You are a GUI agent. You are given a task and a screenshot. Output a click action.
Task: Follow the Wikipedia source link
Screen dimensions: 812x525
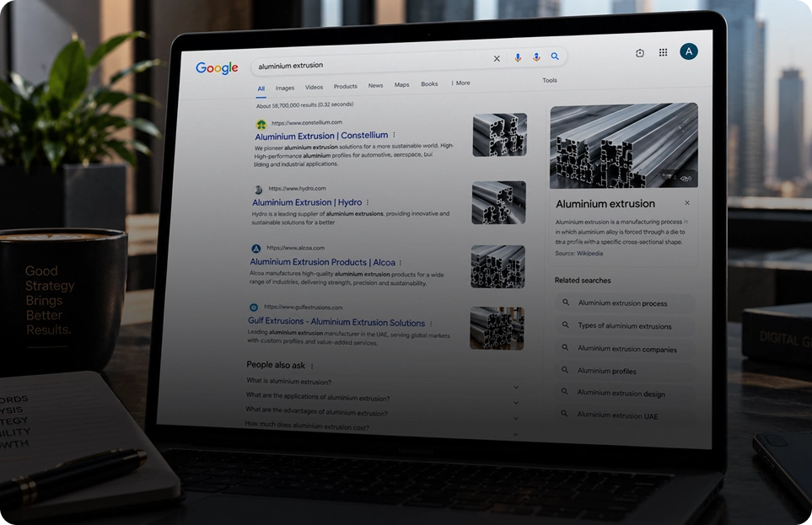[590, 254]
